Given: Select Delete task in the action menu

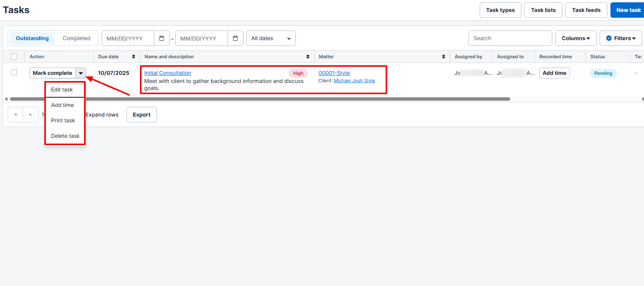Looking at the screenshot, I should (x=65, y=136).
